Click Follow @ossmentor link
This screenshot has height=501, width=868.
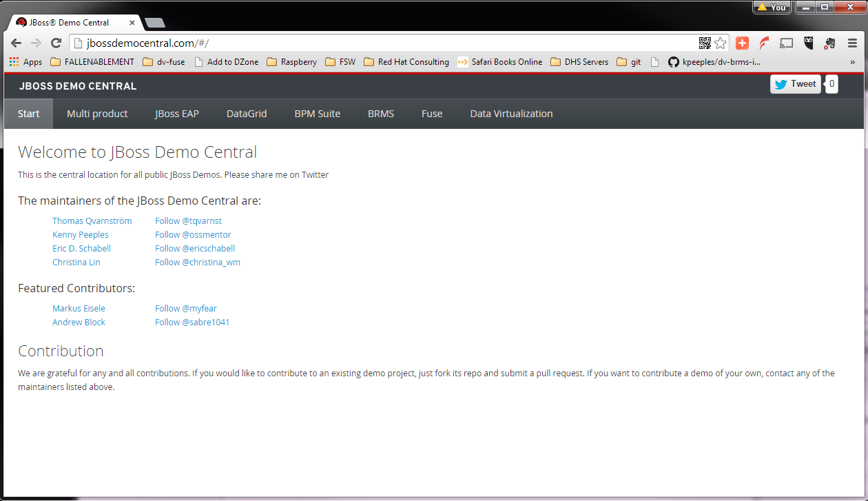point(193,235)
